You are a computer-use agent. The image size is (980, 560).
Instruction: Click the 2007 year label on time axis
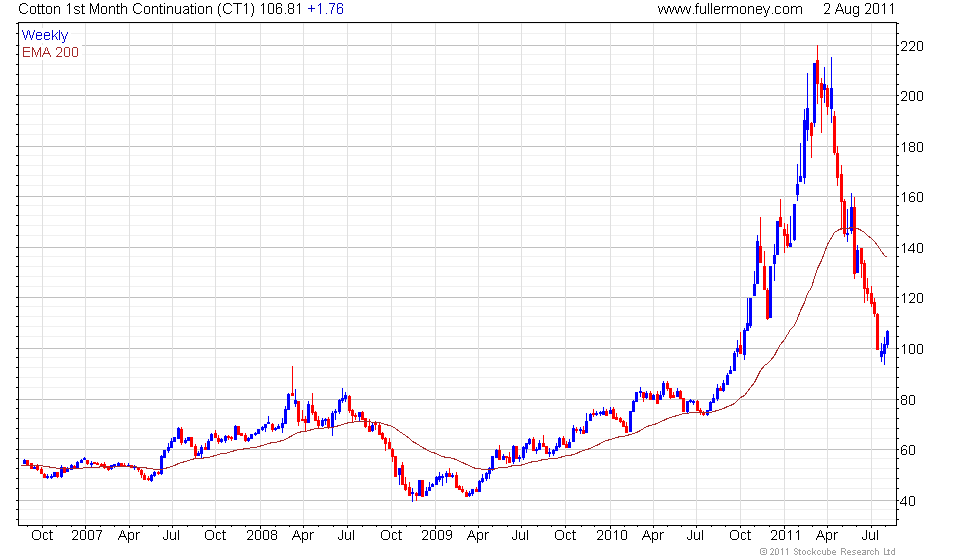click(x=86, y=536)
